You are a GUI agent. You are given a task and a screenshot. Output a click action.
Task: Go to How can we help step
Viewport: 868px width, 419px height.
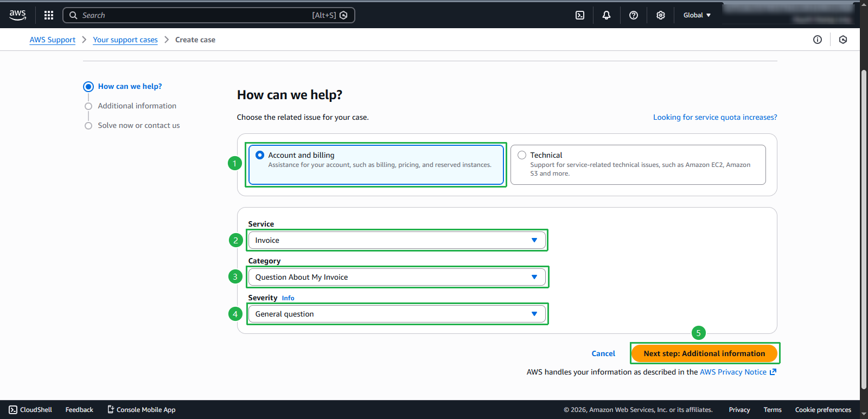[130, 86]
